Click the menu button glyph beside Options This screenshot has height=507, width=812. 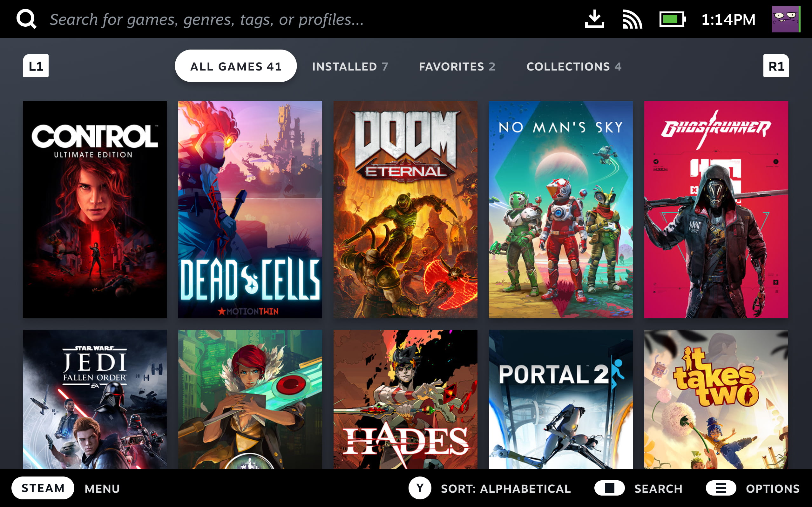click(721, 488)
